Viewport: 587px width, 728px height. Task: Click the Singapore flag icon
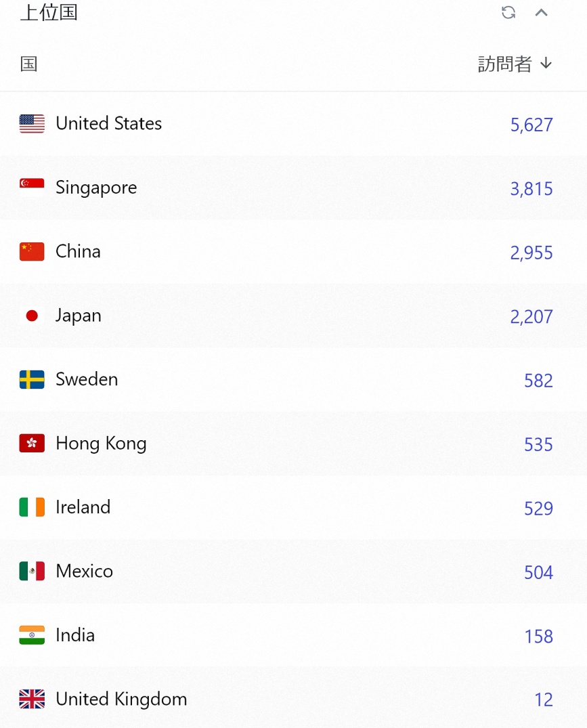pos(32,188)
